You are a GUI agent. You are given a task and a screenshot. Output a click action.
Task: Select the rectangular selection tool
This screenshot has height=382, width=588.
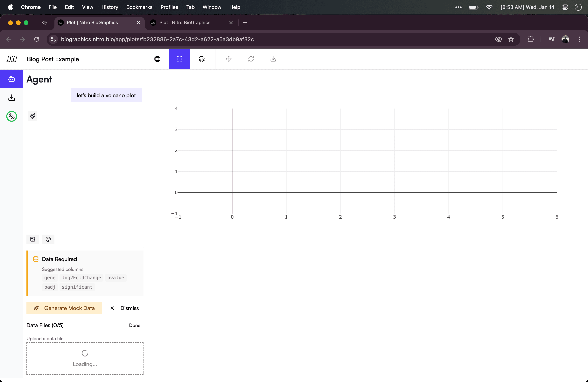click(179, 59)
